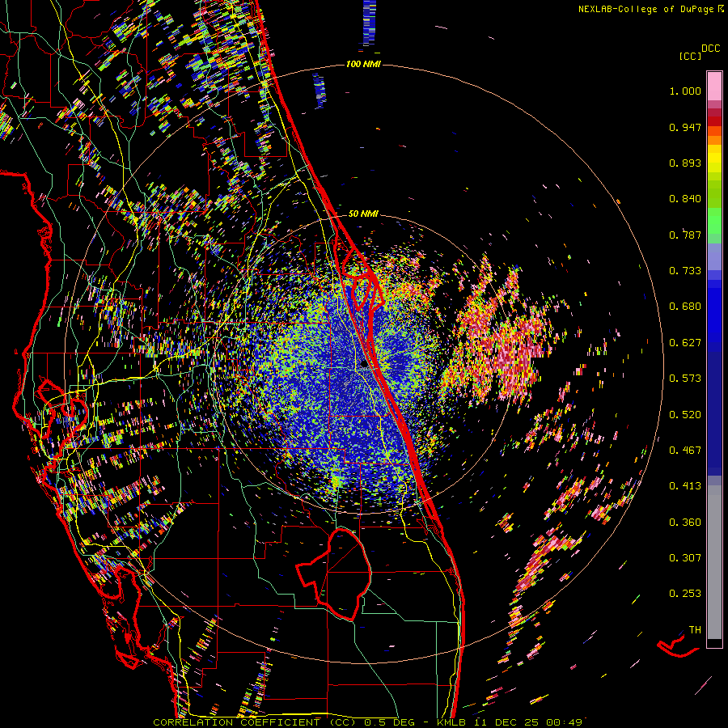Screen dimensions: 728x728
Task: Pick the lavender segment of the color bar
Action: coord(714,256)
